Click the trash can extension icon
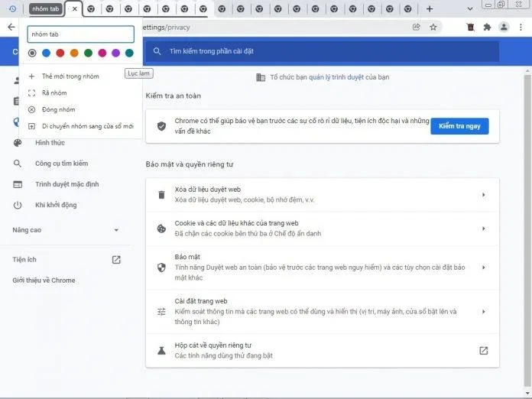Screen dimensions: 532x399 pos(470,27)
